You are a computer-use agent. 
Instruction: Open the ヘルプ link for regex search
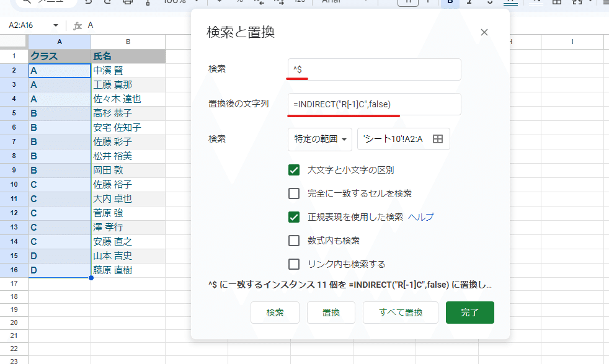(420, 217)
